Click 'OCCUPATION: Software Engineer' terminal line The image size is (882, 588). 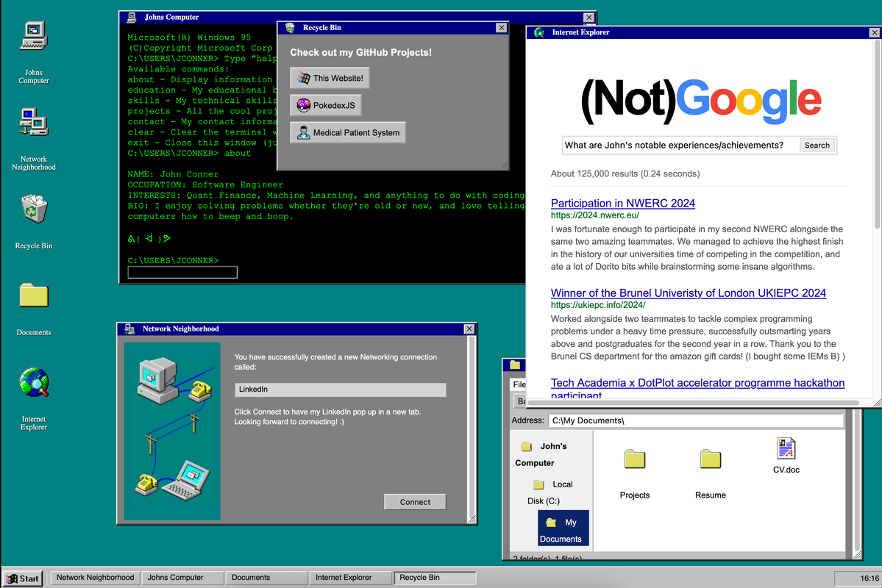coord(205,185)
